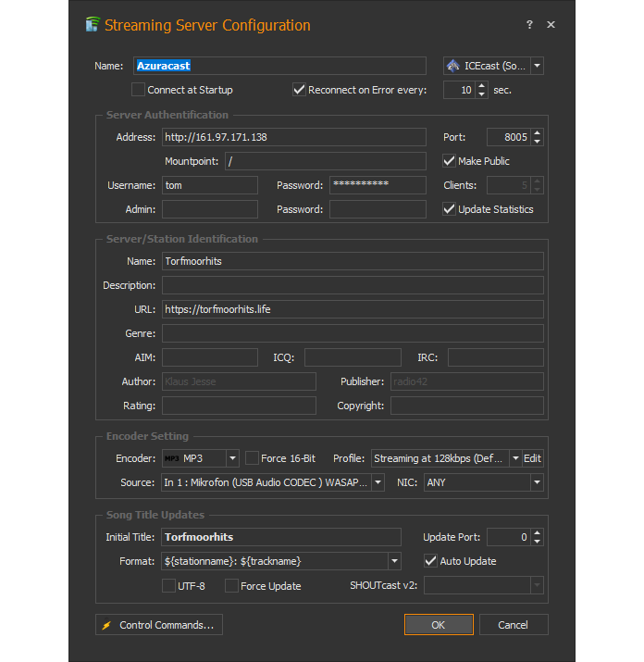Decrease the reconnect seconds value
644x662 pixels.
[x=481, y=94]
